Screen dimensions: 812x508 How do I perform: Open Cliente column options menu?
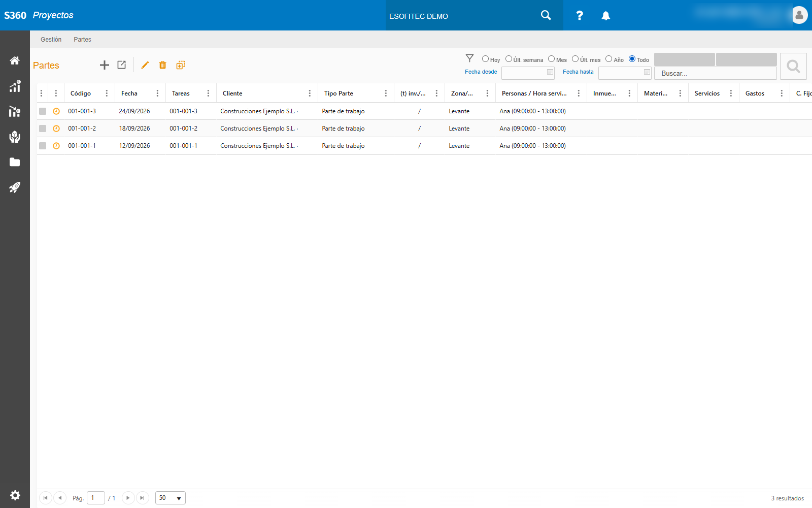coord(310,93)
